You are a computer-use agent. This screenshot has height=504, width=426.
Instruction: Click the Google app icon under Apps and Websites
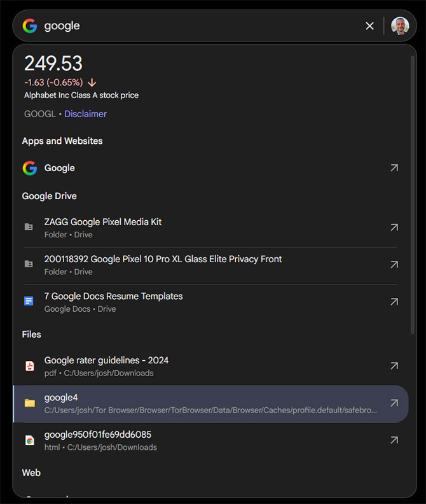[x=29, y=168]
